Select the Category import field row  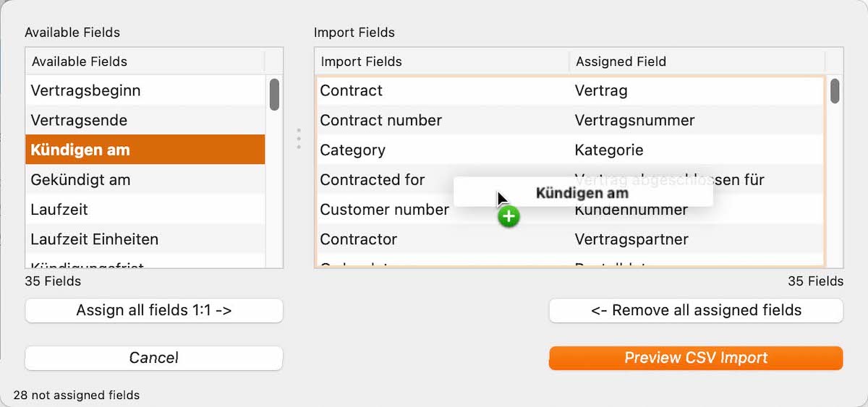tap(570, 150)
